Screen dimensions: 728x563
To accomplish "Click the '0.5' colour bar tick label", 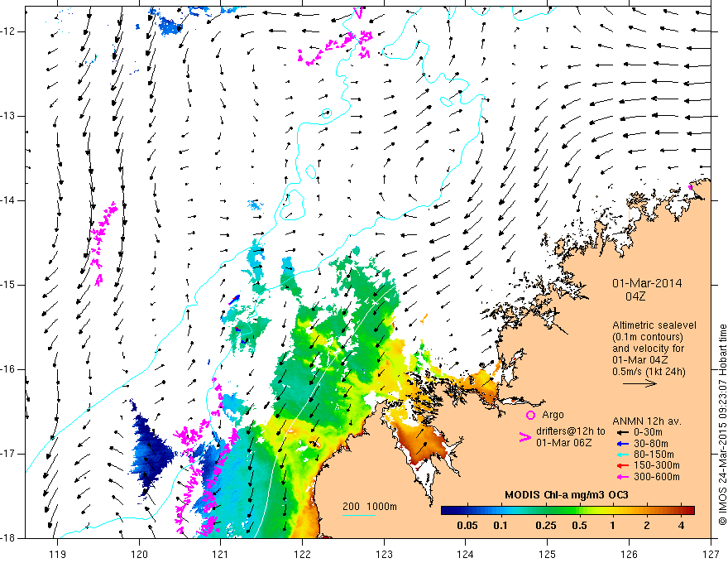I will 579,526.
